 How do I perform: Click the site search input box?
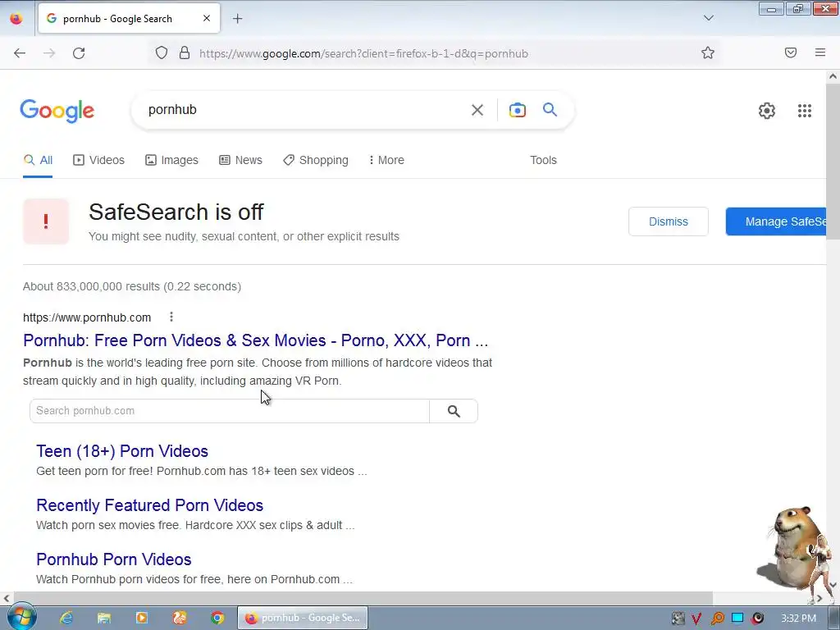click(230, 411)
